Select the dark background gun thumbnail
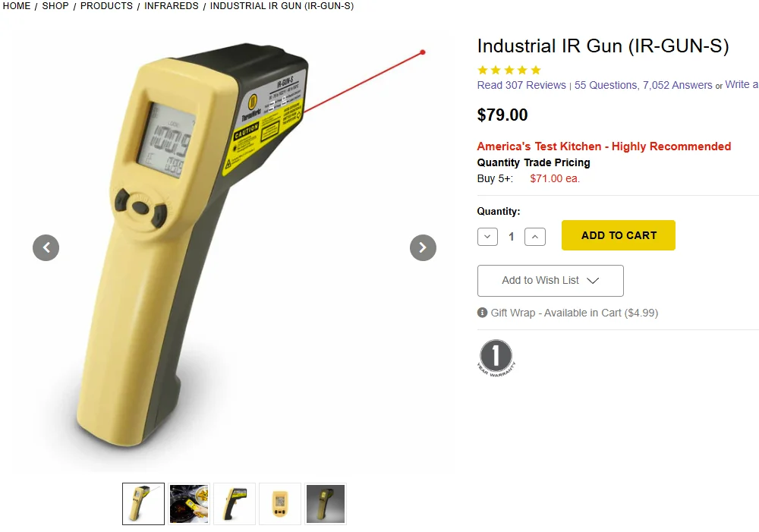Viewport: 759px width, 532px height. 326,504
